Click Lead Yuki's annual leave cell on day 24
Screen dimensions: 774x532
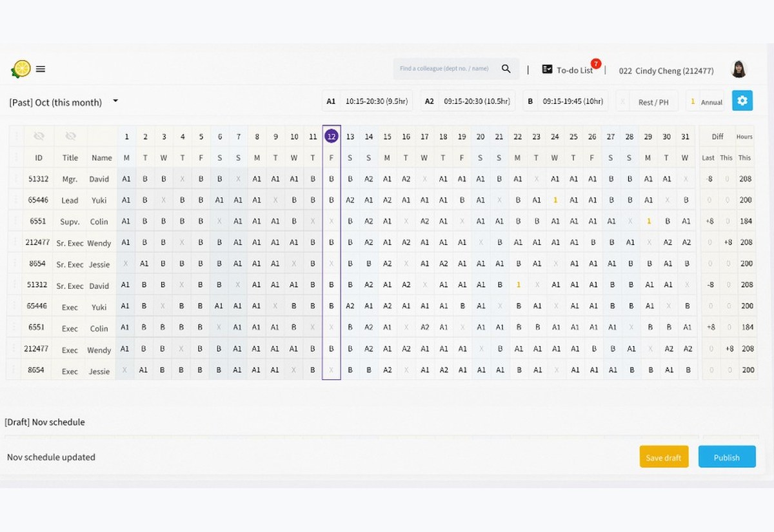[x=555, y=200]
